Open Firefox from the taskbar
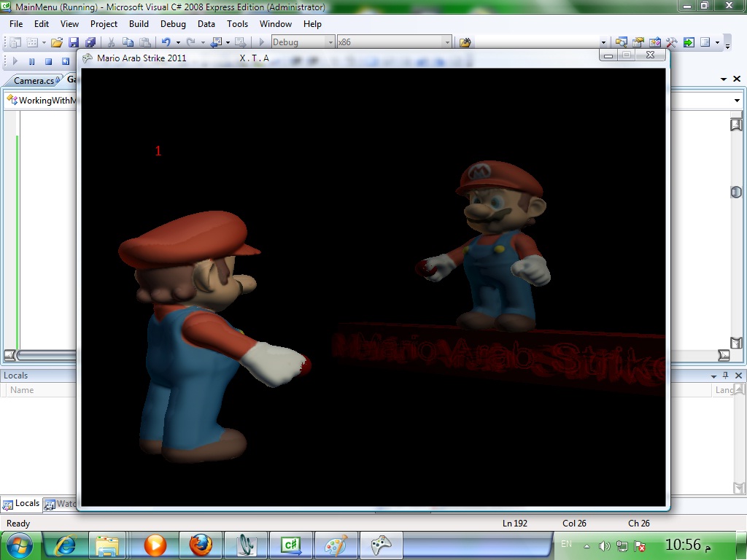Image resolution: width=747 pixels, height=560 pixels. pos(201,545)
